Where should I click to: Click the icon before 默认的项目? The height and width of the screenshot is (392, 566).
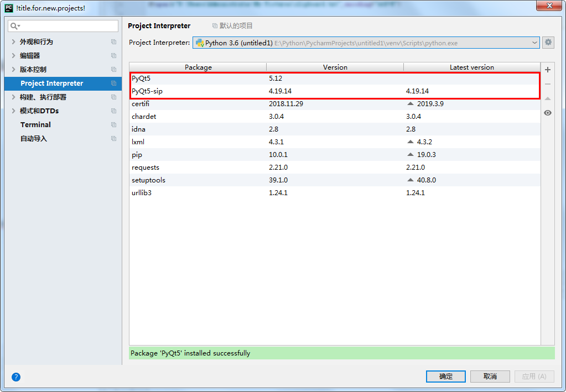[x=215, y=26]
